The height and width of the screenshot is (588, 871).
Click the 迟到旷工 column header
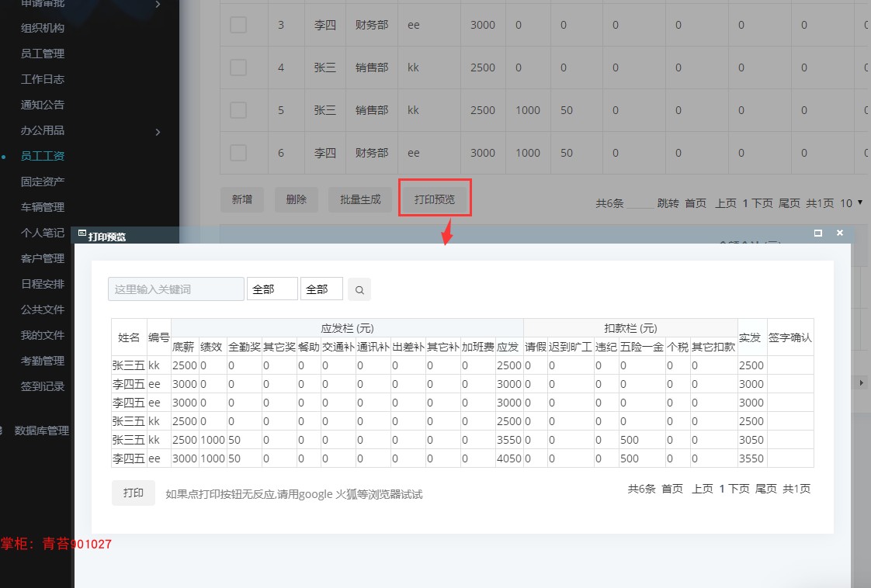point(571,347)
